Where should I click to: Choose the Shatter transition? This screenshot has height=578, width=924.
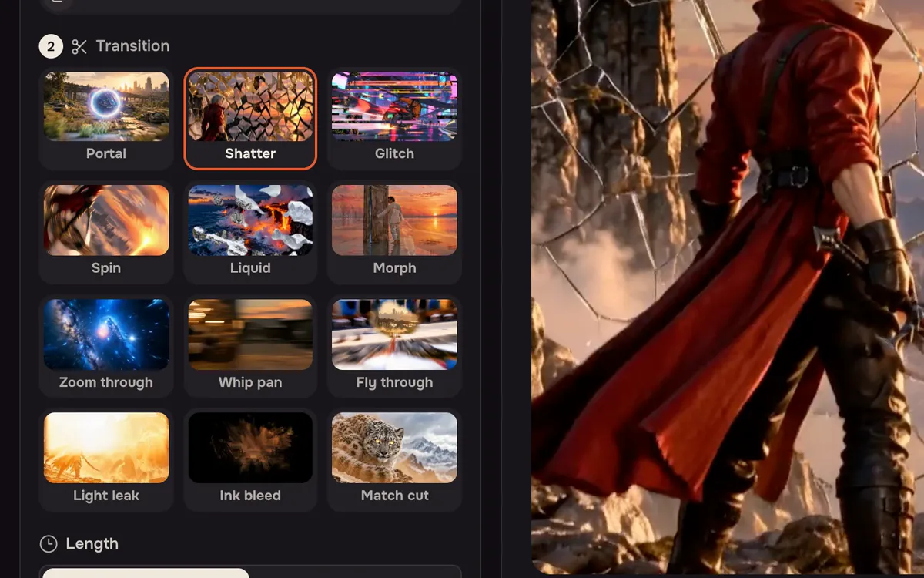click(x=250, y=118)
